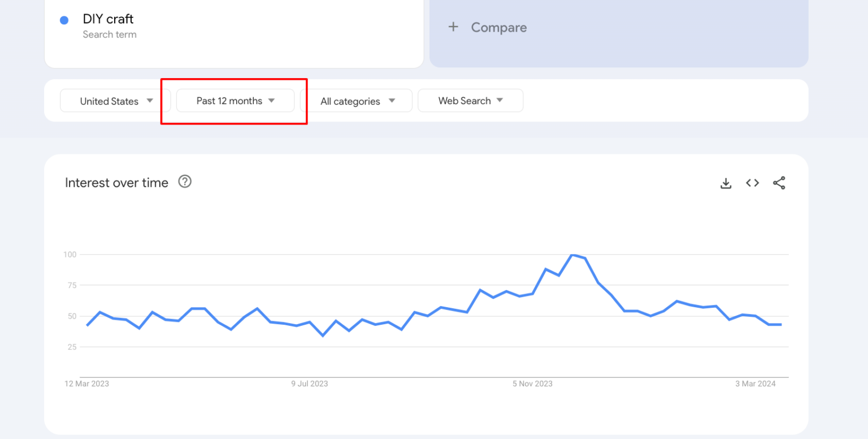This screenshot has height=439, width=868.
Task: Download the Interest over time data
Action: click(x=726, y=183)
